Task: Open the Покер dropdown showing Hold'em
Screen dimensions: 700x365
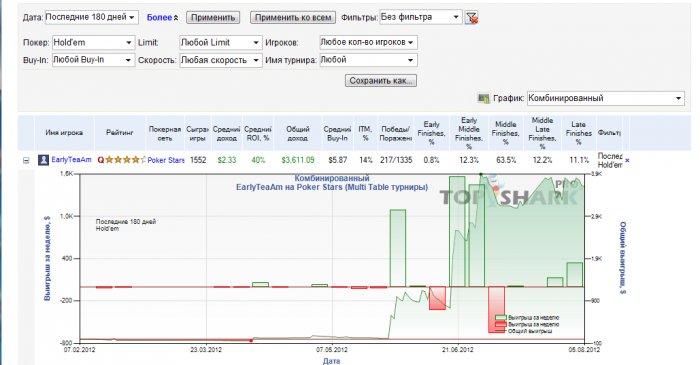Action: point(93,42)
